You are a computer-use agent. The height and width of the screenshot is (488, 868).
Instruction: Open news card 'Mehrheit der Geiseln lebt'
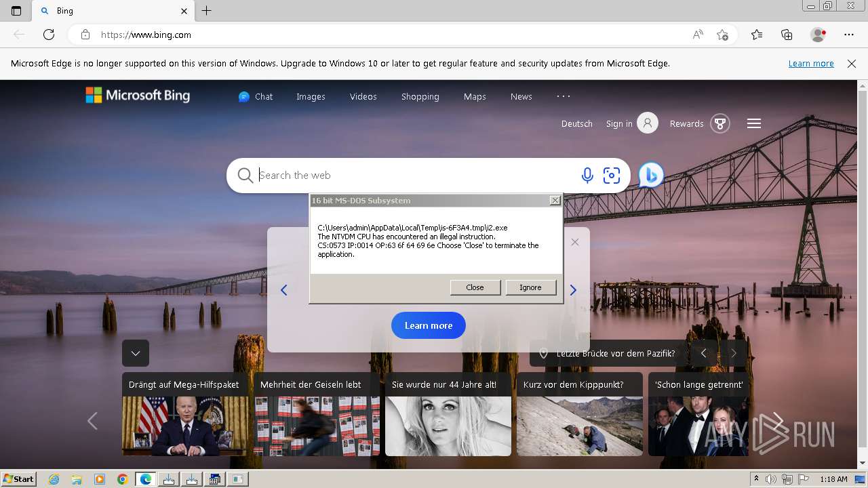317,414
